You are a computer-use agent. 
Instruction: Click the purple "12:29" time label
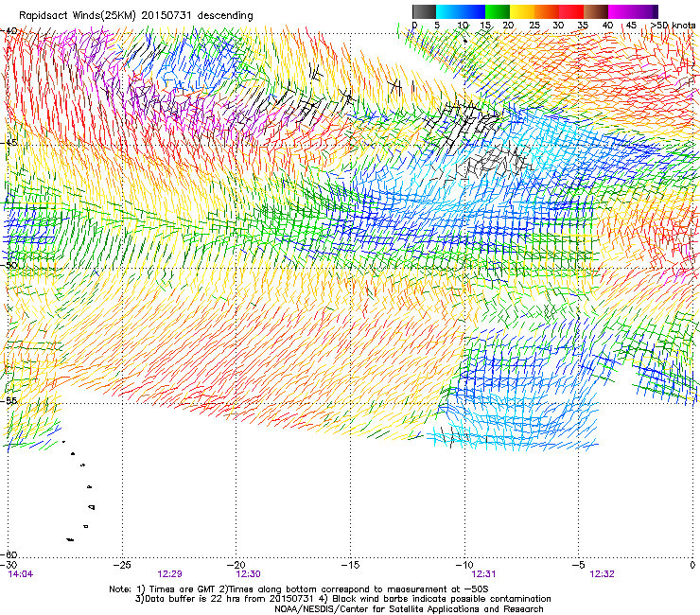click(x=169, y=574)
